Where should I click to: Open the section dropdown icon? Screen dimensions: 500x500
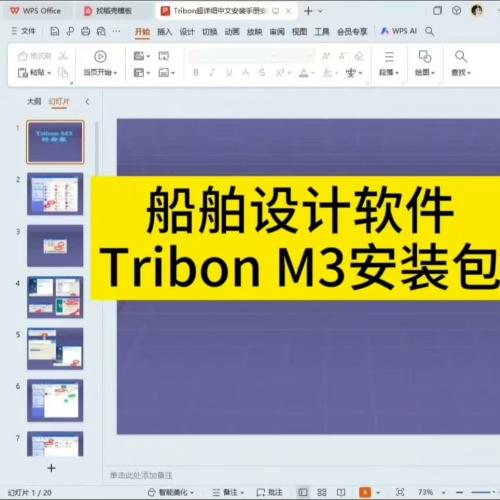[167, 72]
